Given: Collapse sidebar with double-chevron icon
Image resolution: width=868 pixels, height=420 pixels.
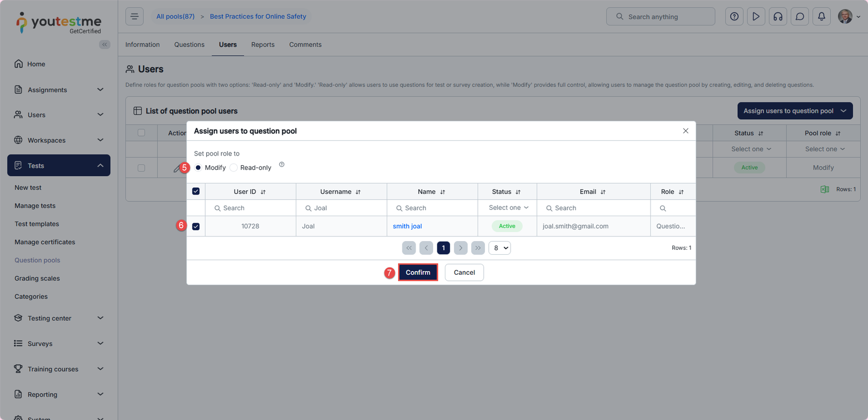Looking at the screenshot, I should coord(105,44).
